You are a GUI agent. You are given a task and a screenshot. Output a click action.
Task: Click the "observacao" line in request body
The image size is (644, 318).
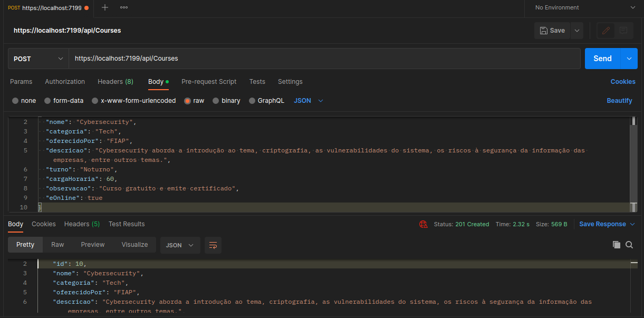(142, 188)
